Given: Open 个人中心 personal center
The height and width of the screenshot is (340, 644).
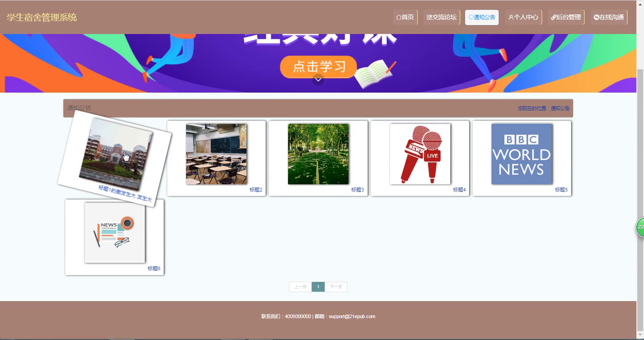Looking at the screenshot, I should [524, 17].
